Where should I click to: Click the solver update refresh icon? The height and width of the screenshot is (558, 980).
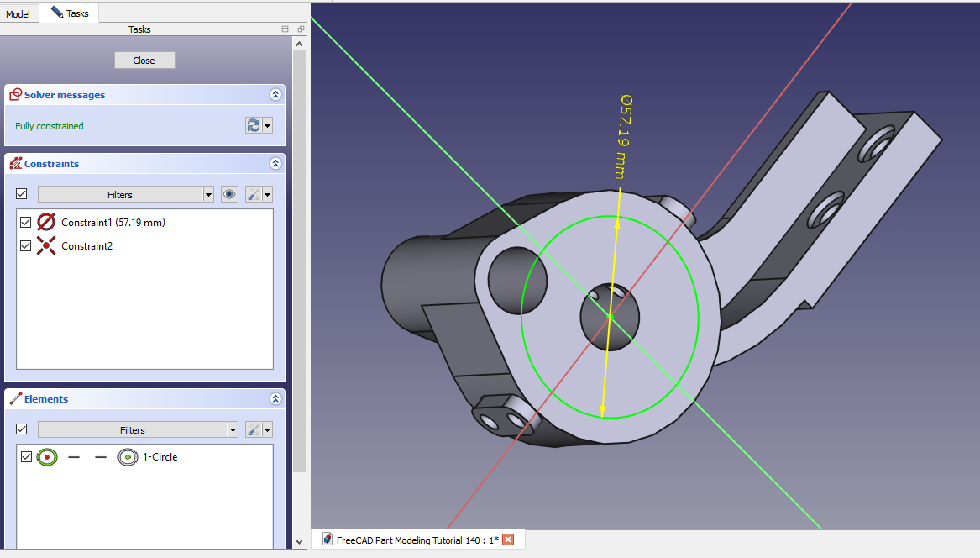coord(253,125)
